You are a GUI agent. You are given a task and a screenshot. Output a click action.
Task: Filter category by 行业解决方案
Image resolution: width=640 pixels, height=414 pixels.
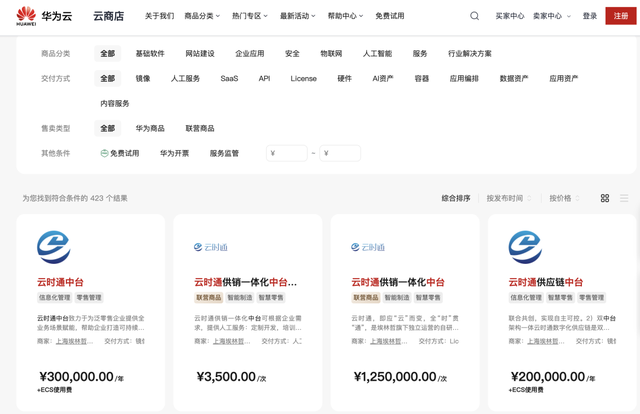click(x=470, y=53)
